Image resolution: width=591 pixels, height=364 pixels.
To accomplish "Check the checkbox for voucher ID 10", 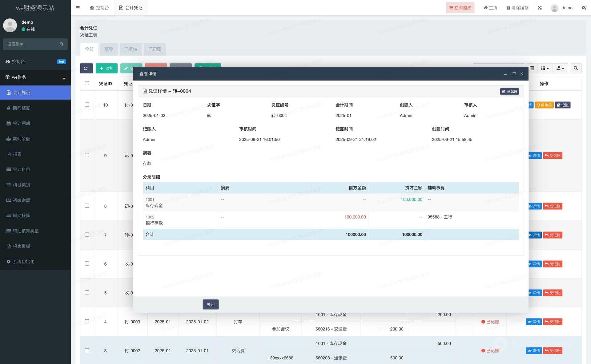I will click(87, 105).
